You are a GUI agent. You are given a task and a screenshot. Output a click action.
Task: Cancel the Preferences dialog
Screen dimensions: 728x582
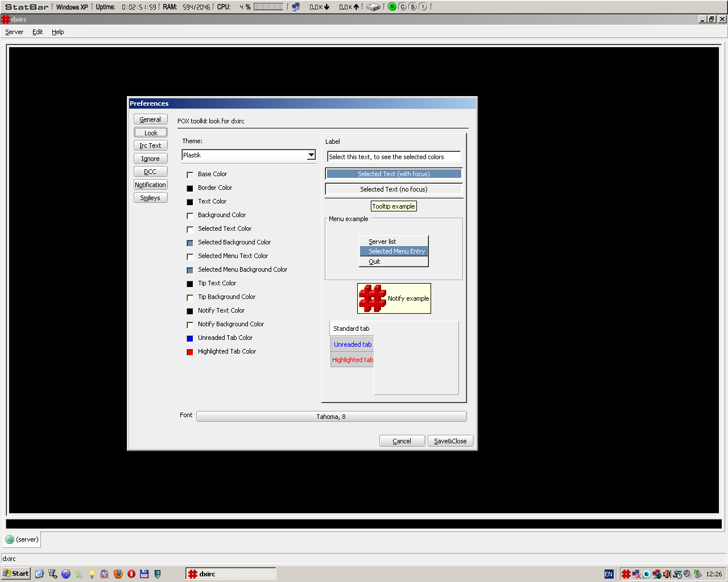[402, 441]
